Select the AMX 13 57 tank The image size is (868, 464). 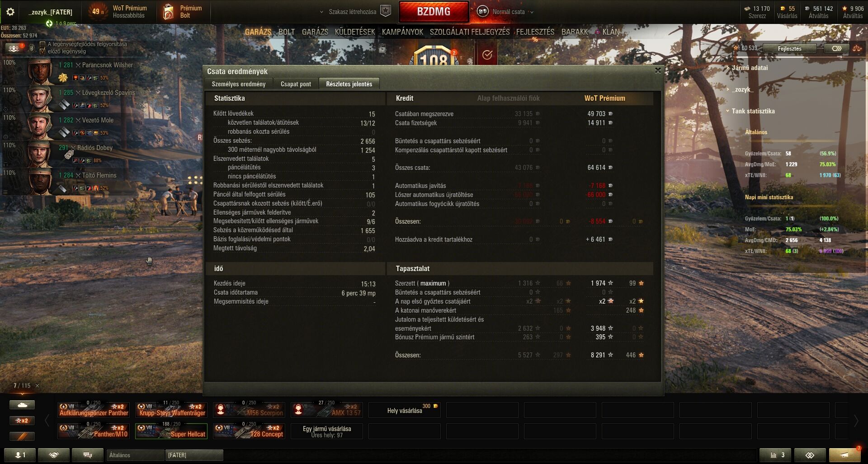327,410
